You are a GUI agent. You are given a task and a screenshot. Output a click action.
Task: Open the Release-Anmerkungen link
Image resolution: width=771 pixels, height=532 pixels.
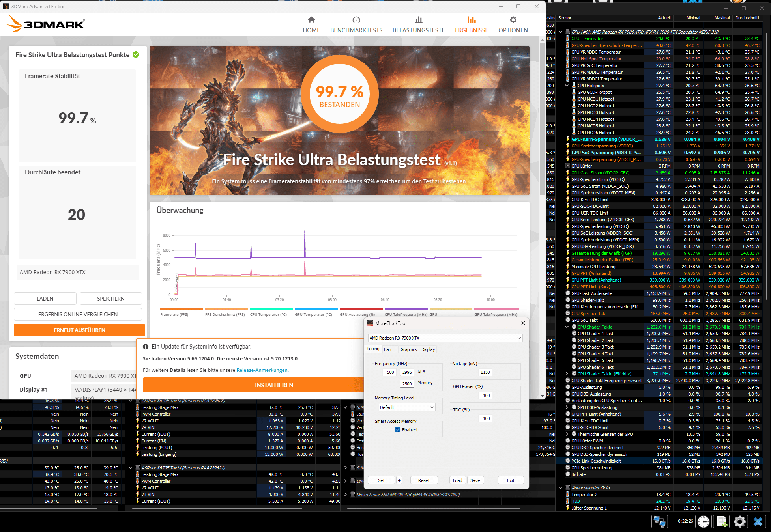[262, 370]
